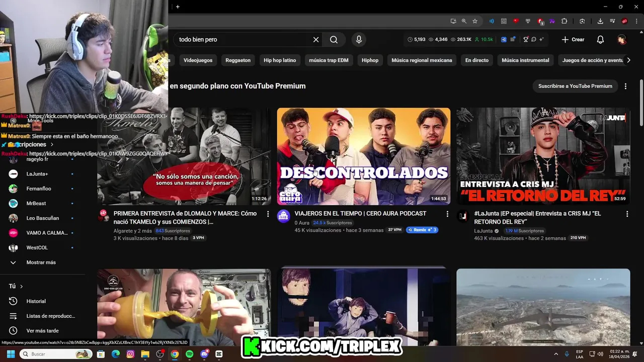Open the Chrome extensions puzzle icon
The image size is (644, 362).
point(564,21)
